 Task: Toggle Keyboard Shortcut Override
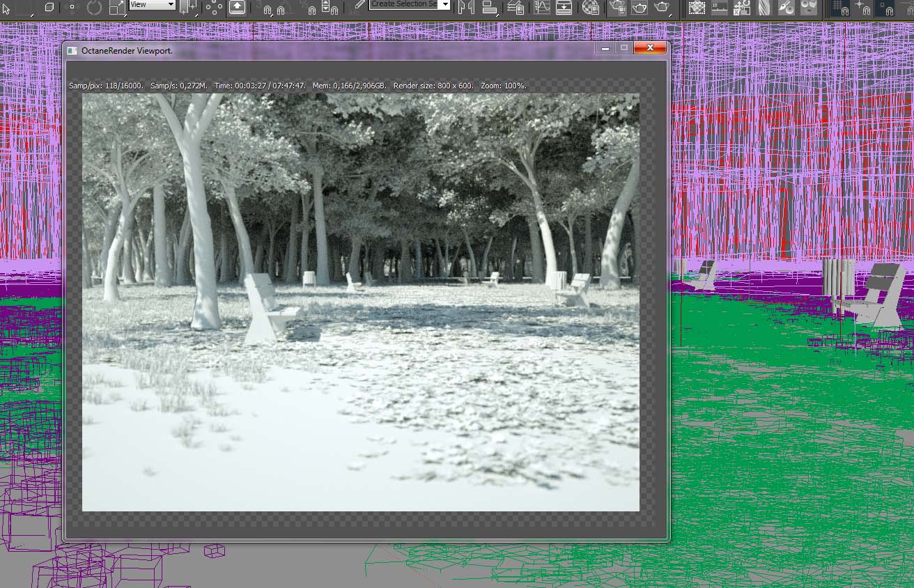pos(237,8)
